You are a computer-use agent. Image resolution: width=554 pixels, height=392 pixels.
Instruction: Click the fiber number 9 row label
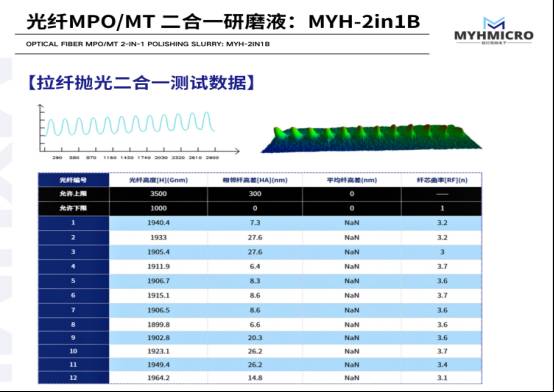73,338
